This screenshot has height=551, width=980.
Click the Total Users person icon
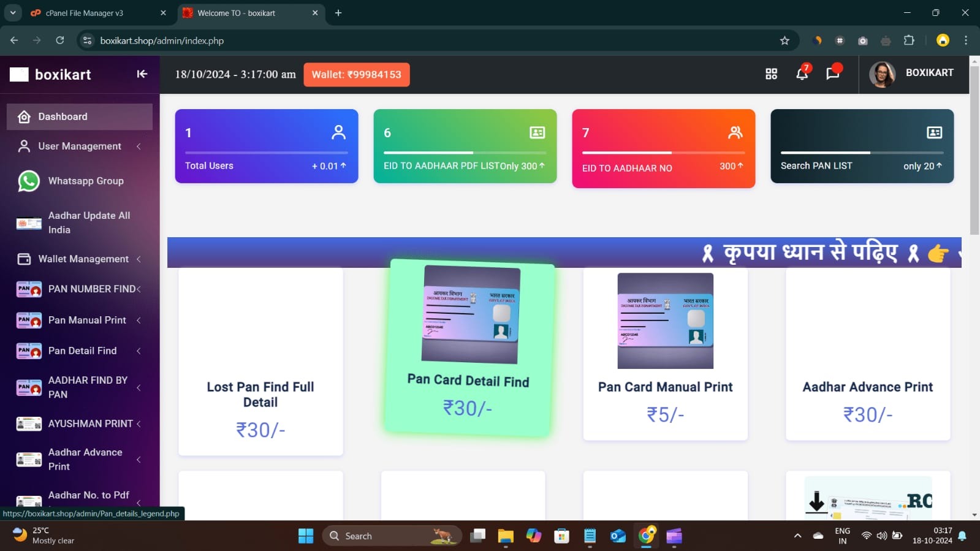(338, 132)
